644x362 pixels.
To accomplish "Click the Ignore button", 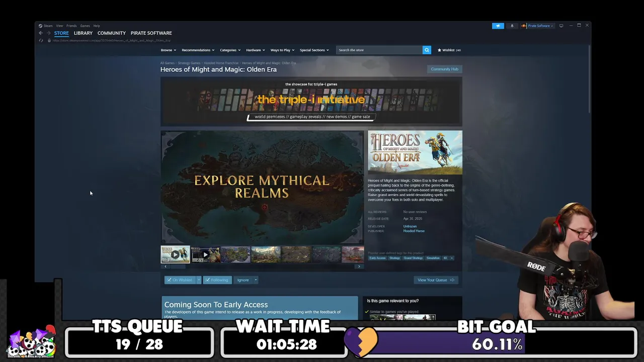I will pos(243,280).
